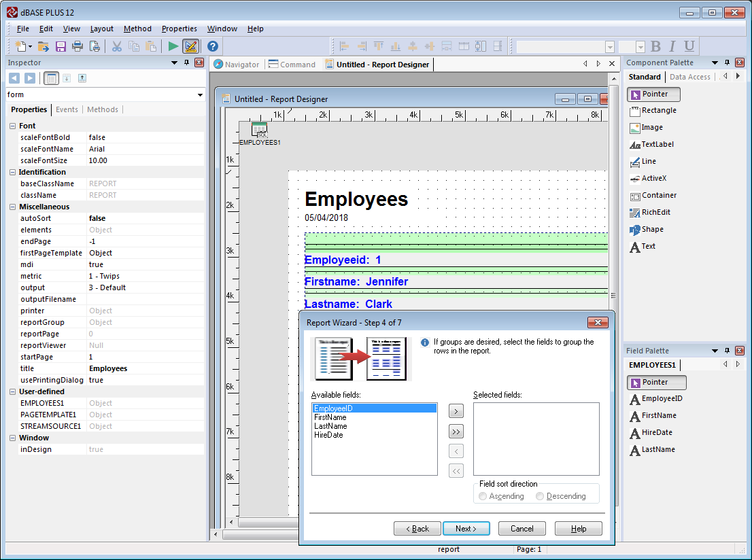
Task: Select the Line component
Action: [643, 162]
